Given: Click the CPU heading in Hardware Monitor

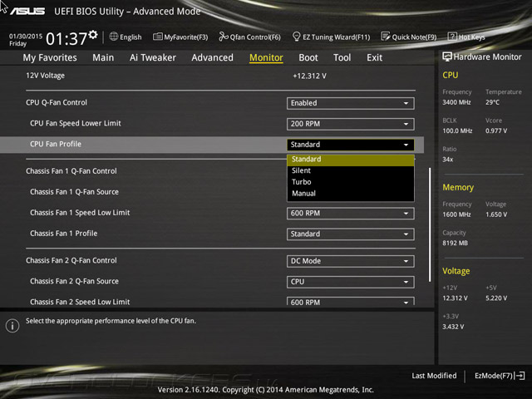Looking at the screenshot, I should 451,75.
